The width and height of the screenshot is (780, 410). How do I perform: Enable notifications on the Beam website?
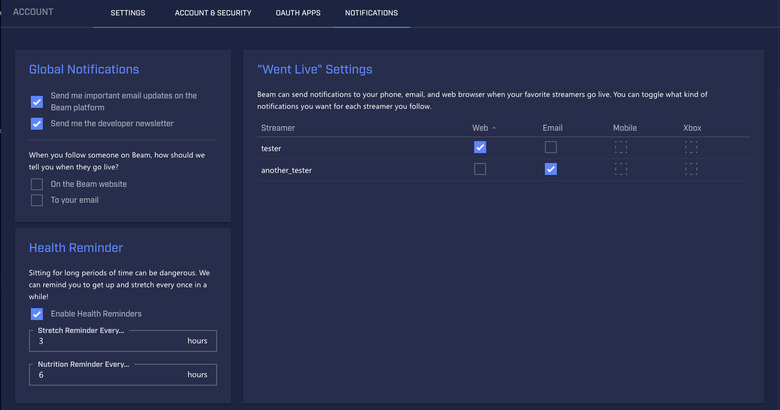point(37,184)
